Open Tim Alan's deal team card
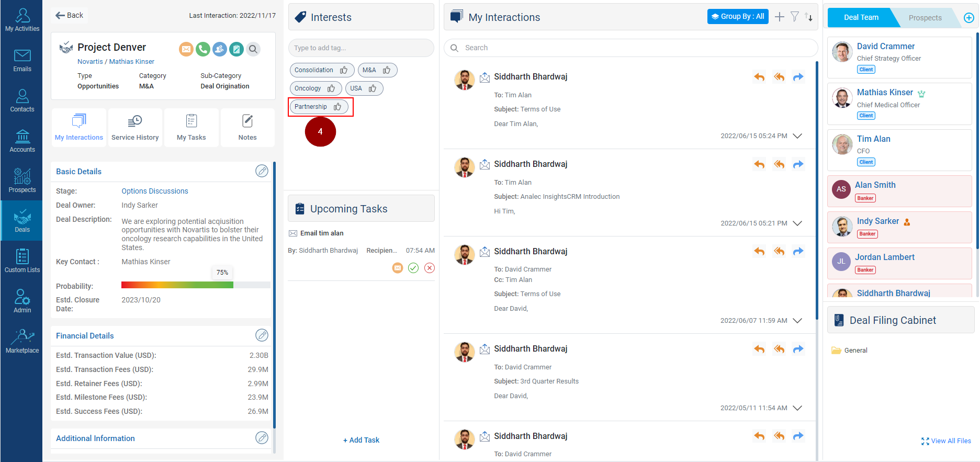Image resolution: width=980 pixels, height=462 pixels. [x=899, y=150]
